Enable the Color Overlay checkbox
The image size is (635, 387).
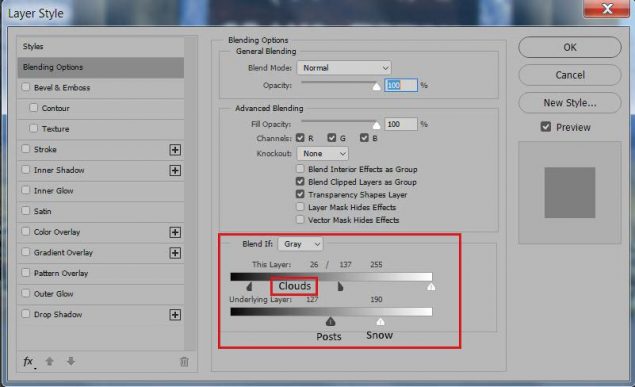[x=26, y=232]
